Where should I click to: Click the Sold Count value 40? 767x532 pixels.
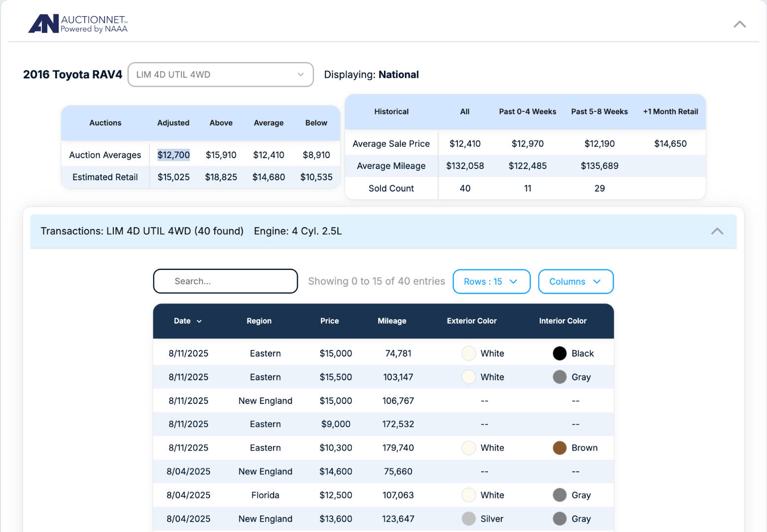(x=465, y=188)
